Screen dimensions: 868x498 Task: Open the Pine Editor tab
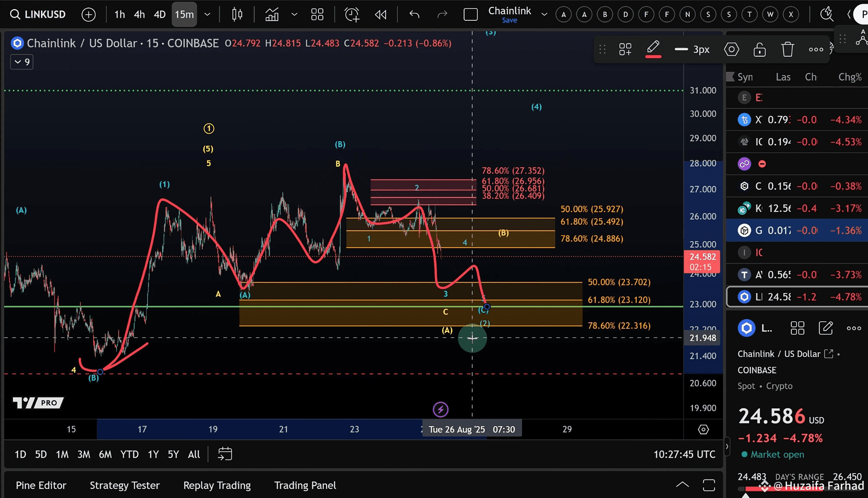pos(41,486)
